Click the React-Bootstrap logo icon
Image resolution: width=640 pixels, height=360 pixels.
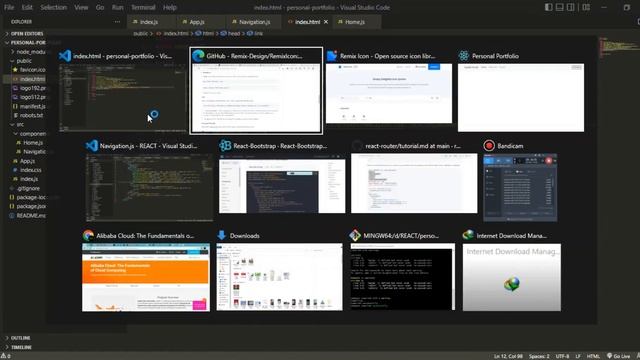point(225,146)
